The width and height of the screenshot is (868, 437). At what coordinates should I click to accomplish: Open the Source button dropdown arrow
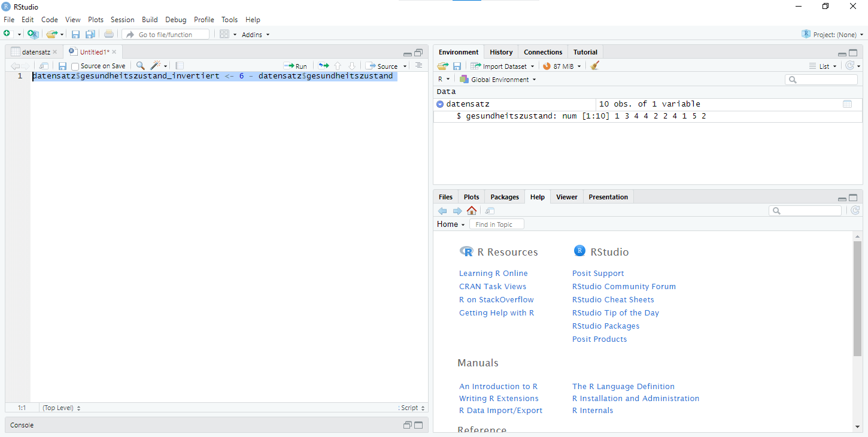pyautogui.click(x=405, y=66)
